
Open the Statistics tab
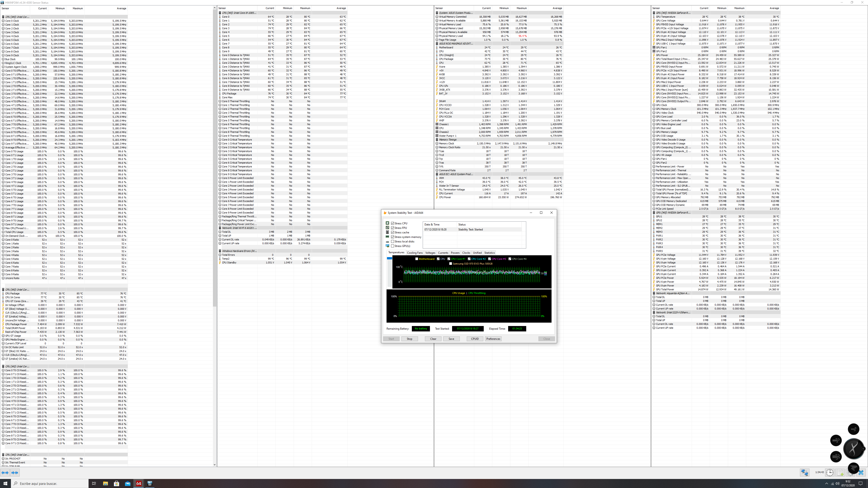489,253
